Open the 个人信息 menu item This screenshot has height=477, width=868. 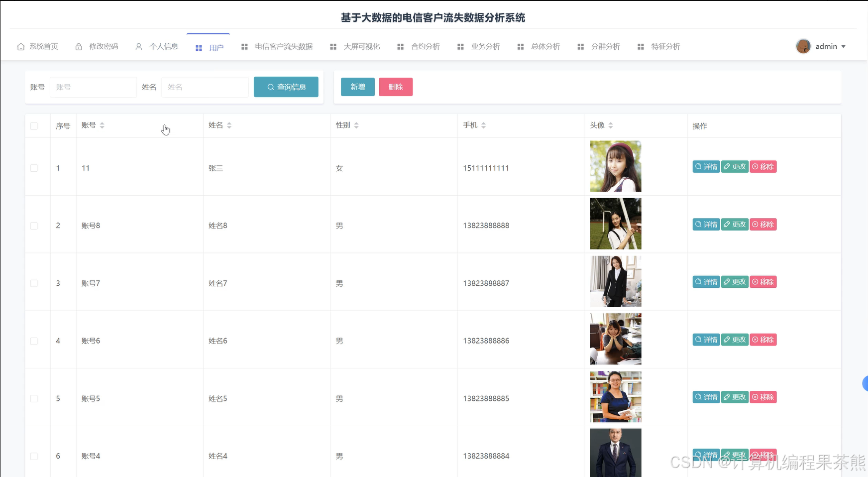tap(157, 46)
